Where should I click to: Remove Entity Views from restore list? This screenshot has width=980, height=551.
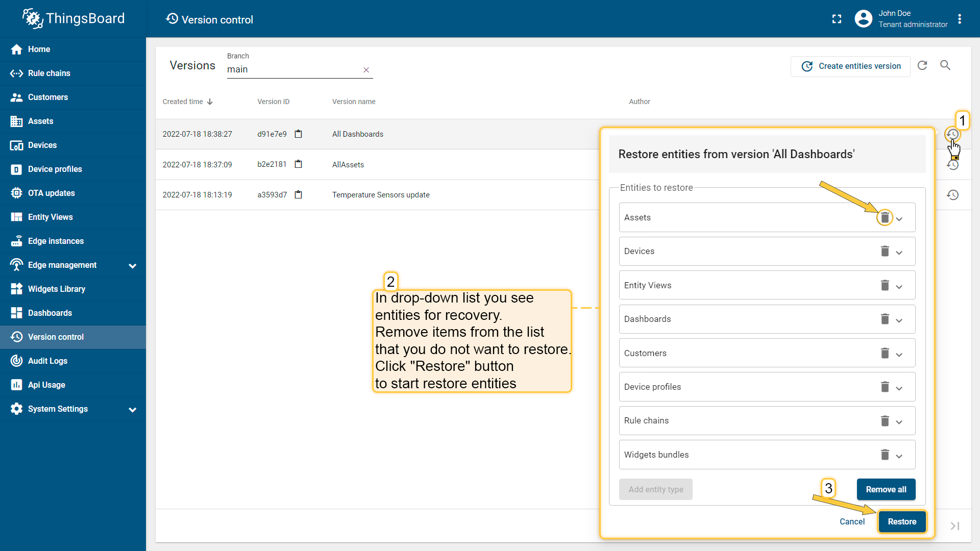pyautogui.click(x=885, y=285)
